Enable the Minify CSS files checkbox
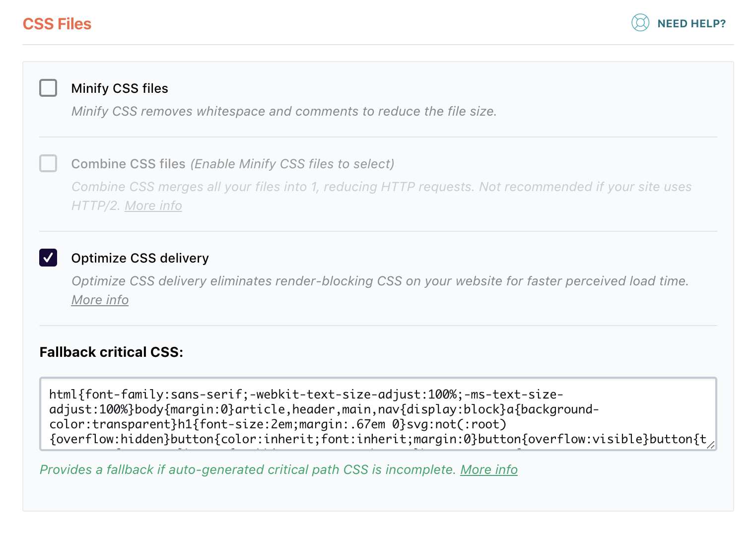Image resolution: width=756 pixels, height=536 pixels. click(48, 88)
